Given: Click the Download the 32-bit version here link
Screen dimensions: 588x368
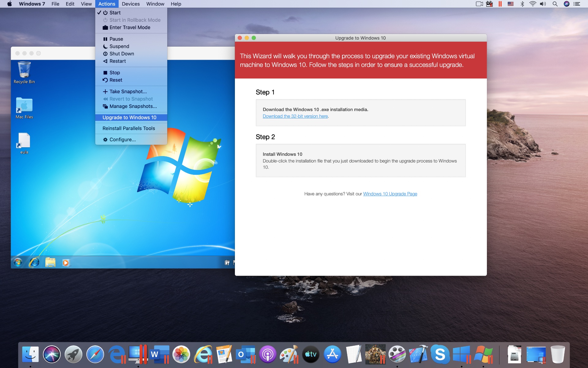Looking at the screenshot, I should tap(295, 116).
